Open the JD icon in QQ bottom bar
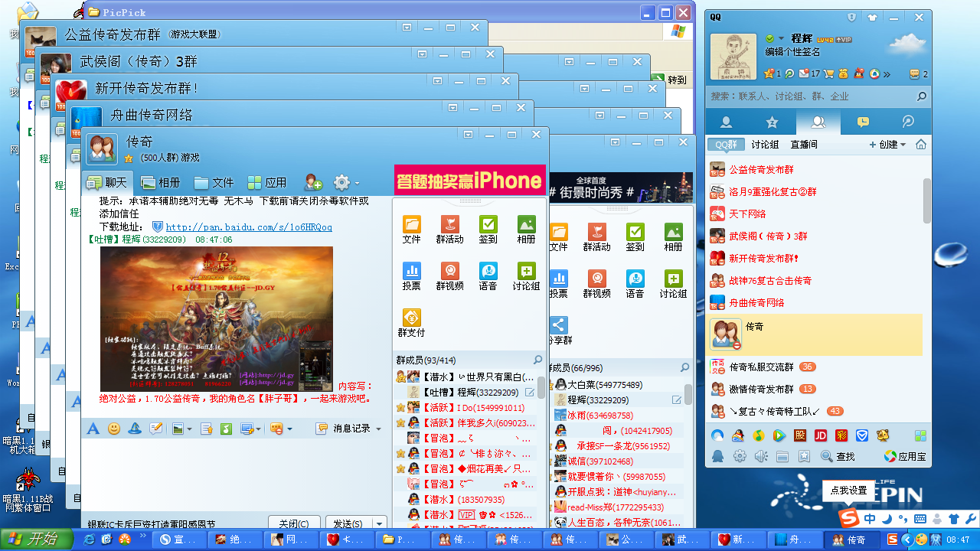 tap(820, 435)
